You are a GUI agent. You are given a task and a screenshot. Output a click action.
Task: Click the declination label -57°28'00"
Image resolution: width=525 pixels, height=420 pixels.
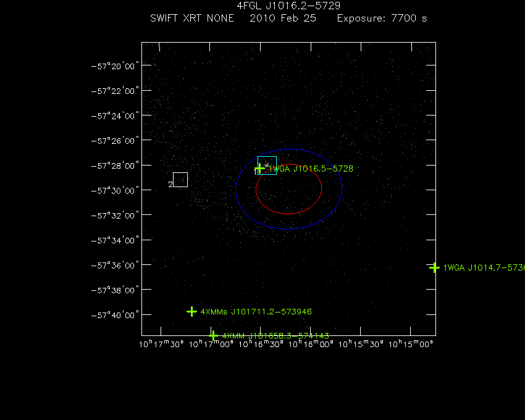115,166
